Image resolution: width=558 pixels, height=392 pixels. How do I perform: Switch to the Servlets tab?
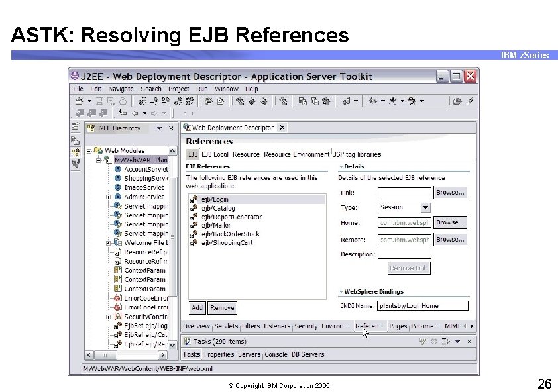click(x=226, y=326)
